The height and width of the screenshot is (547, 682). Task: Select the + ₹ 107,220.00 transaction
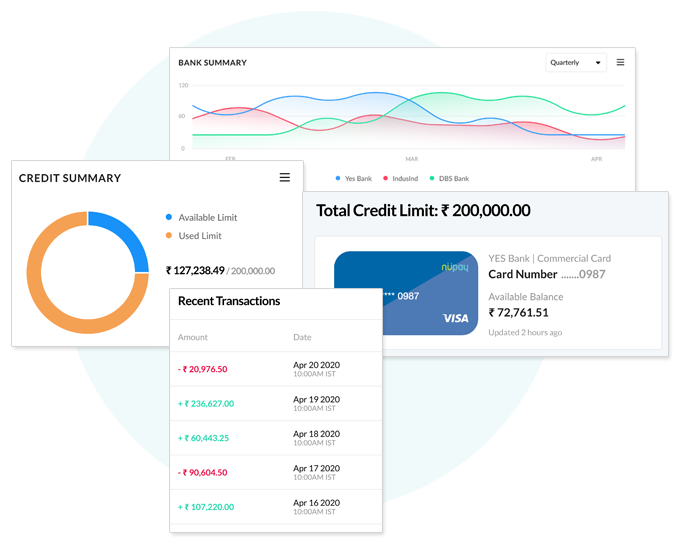[x=276, y=507]
